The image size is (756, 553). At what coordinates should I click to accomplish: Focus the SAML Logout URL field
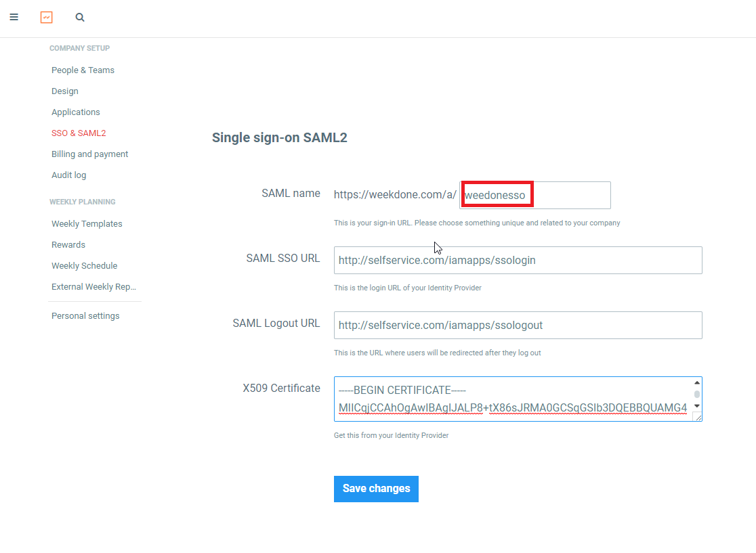[x=518, y=325]
